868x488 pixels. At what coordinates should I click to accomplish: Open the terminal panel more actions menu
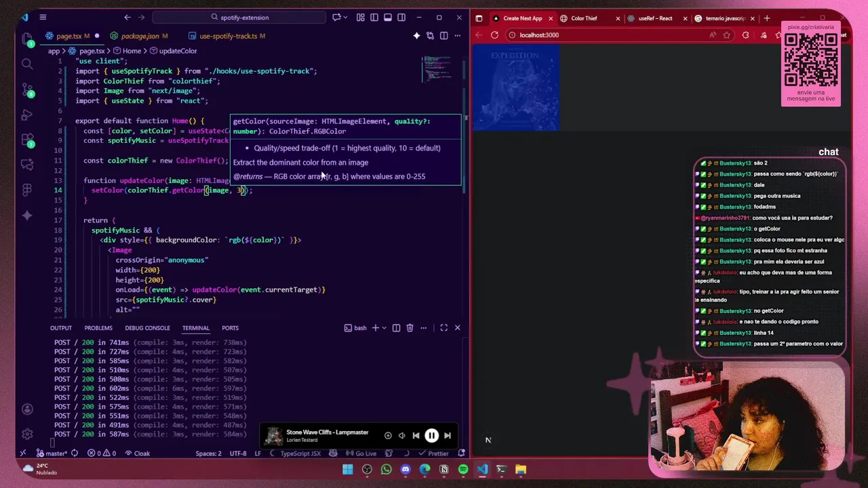(424, 328)
